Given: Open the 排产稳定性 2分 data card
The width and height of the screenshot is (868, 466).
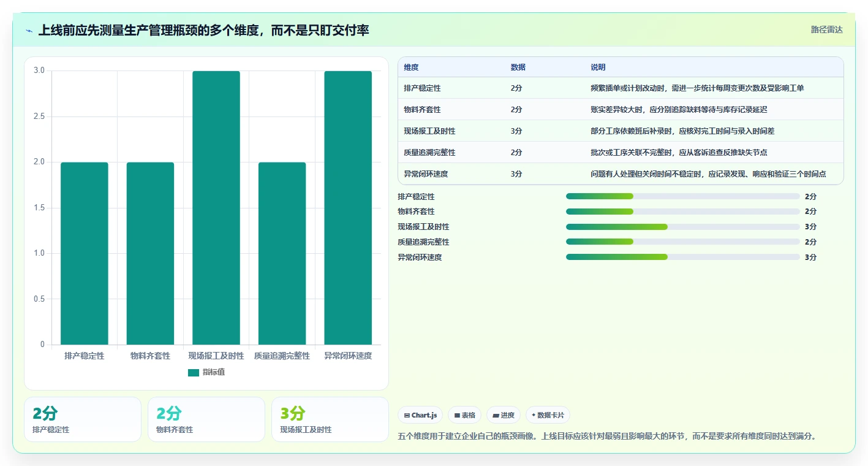Looking at the screenshot, I should (x=83, y=419).
